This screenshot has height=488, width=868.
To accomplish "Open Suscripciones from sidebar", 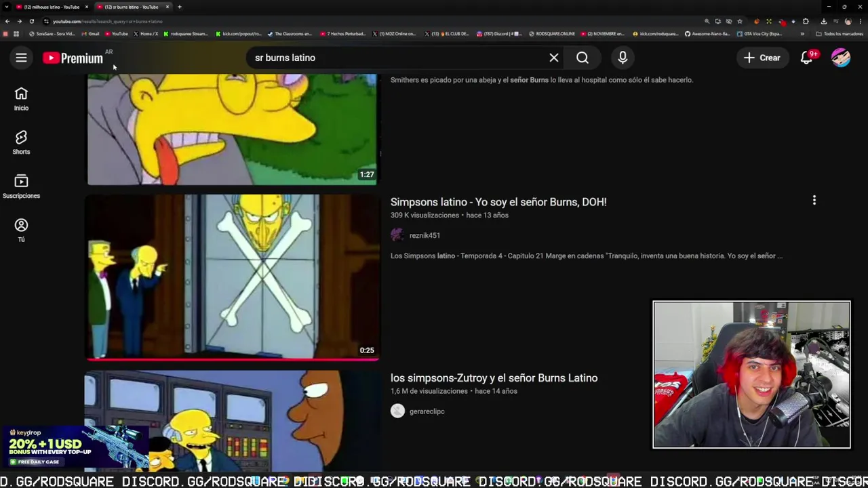I will point(21,187).
